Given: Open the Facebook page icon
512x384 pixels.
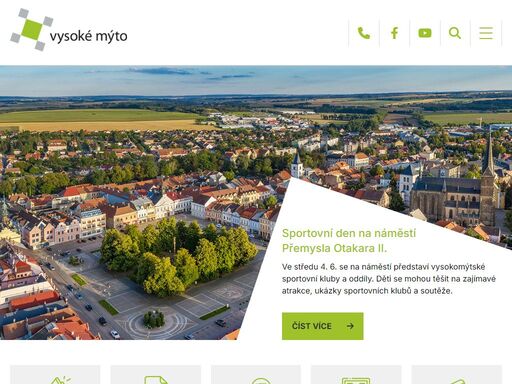Looking at the screenshot, I should click(x=394, y=33).
